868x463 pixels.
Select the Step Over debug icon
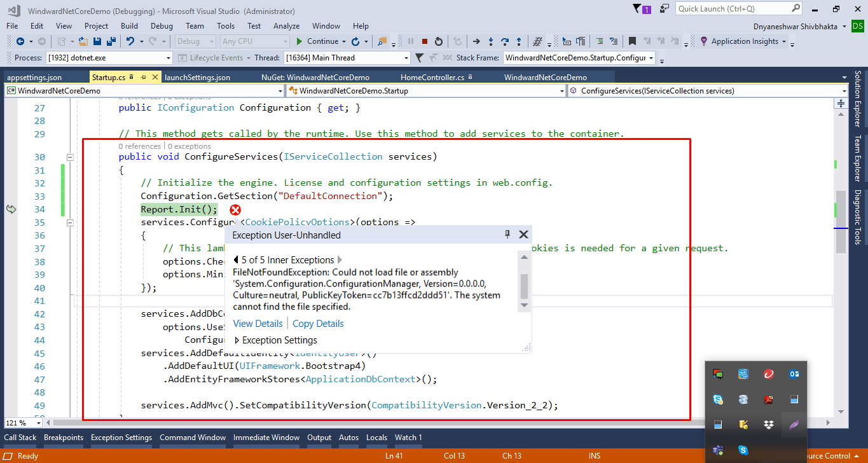[504, 41]
